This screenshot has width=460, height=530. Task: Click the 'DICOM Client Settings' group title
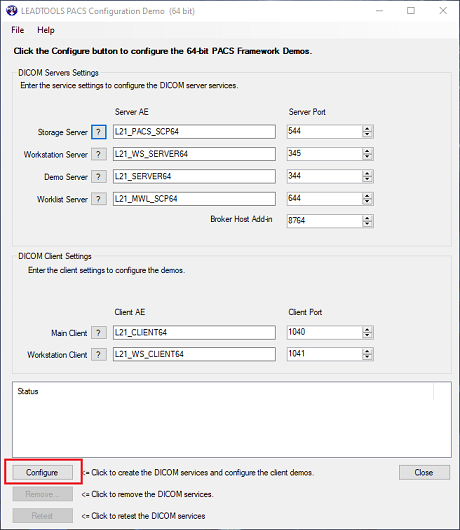(x=55, y=256)
